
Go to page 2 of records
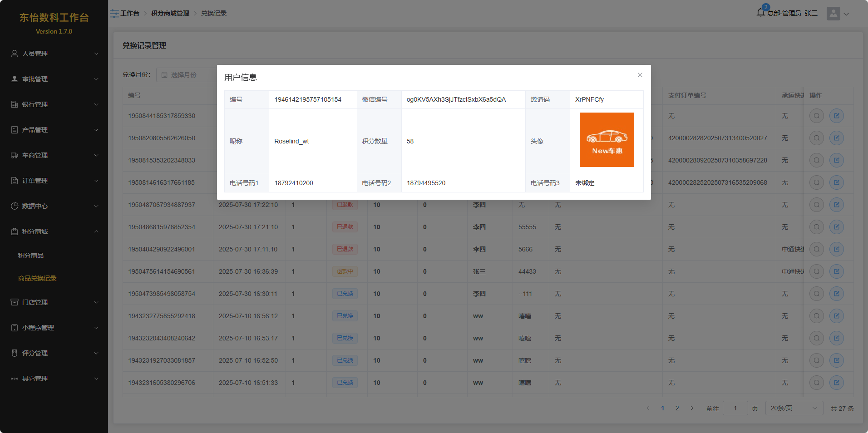click(x=677, y=408)
